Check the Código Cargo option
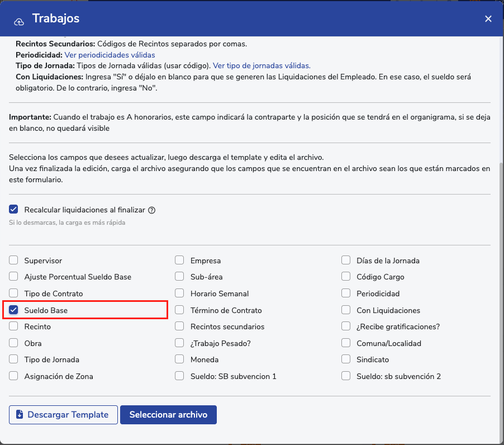The height and width of the screenshot is (445, 504). coord(346,277)
